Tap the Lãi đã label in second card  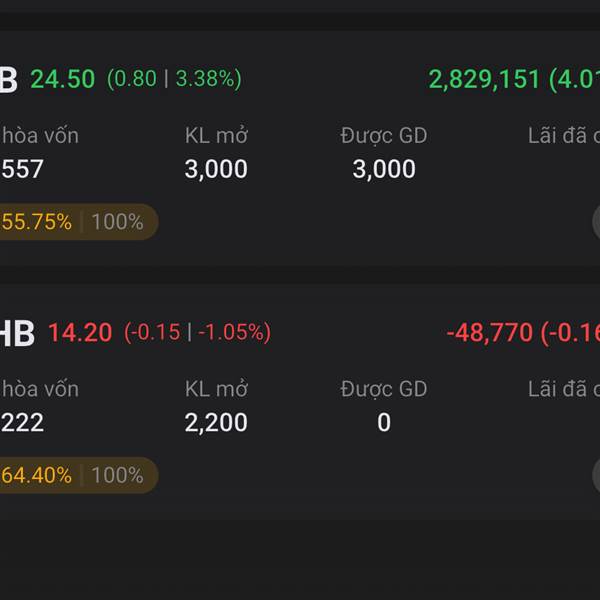click(x=564, y=389)
